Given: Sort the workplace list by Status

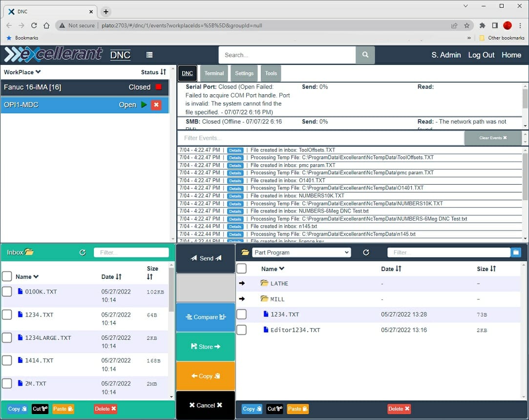Looking at the screenshot, I should (153, 72).
